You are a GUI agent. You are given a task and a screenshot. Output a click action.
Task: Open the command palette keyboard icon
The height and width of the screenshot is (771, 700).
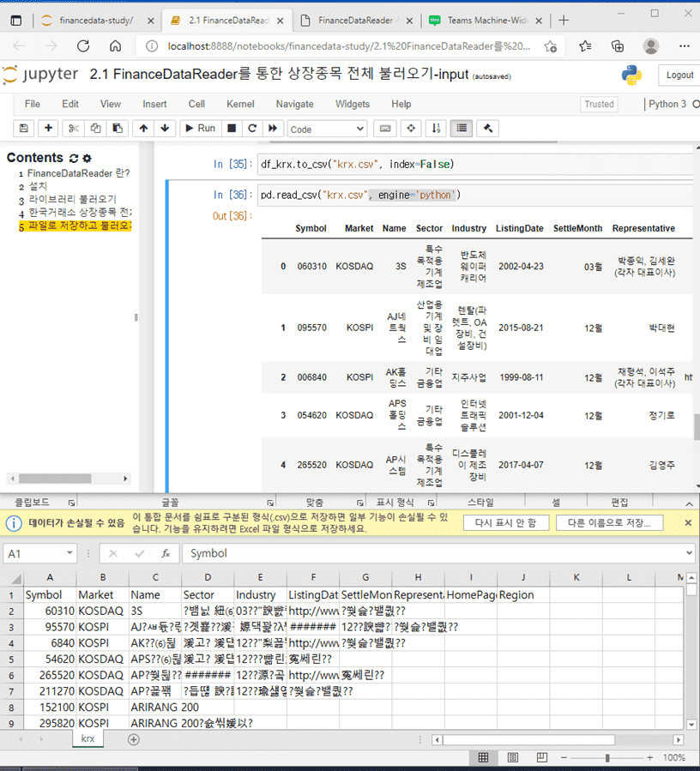pos(385,129)
